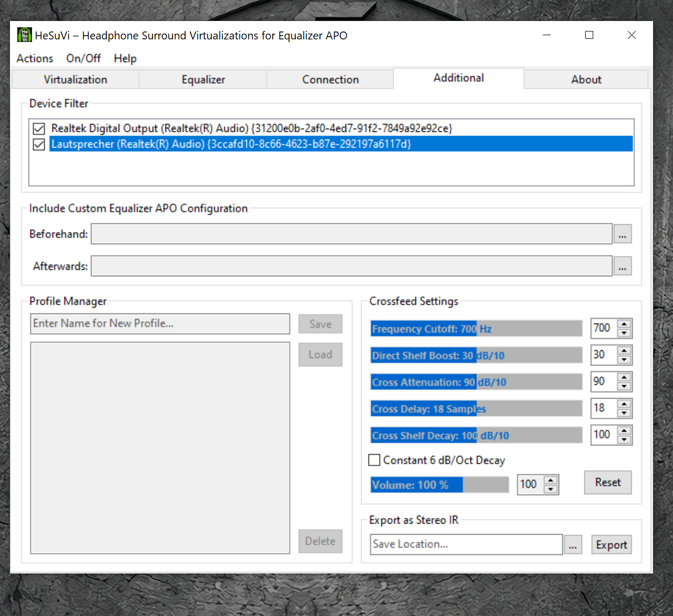
Task: Click the HeSuVi app icon in title bar
Action: [24, 35]
